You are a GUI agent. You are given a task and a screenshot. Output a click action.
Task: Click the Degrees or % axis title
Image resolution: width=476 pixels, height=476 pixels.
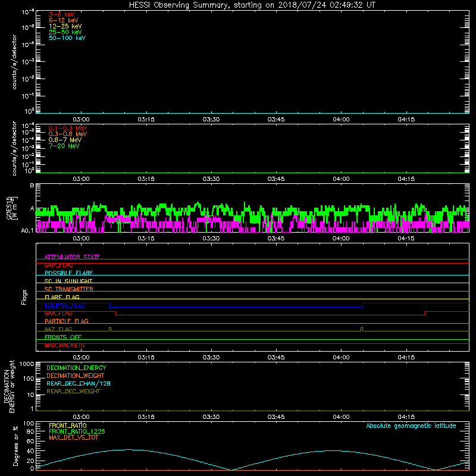[16, 446]
